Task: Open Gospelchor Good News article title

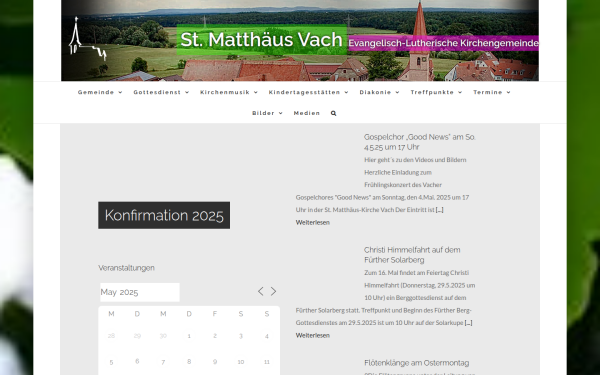Action: click(420, 142)
